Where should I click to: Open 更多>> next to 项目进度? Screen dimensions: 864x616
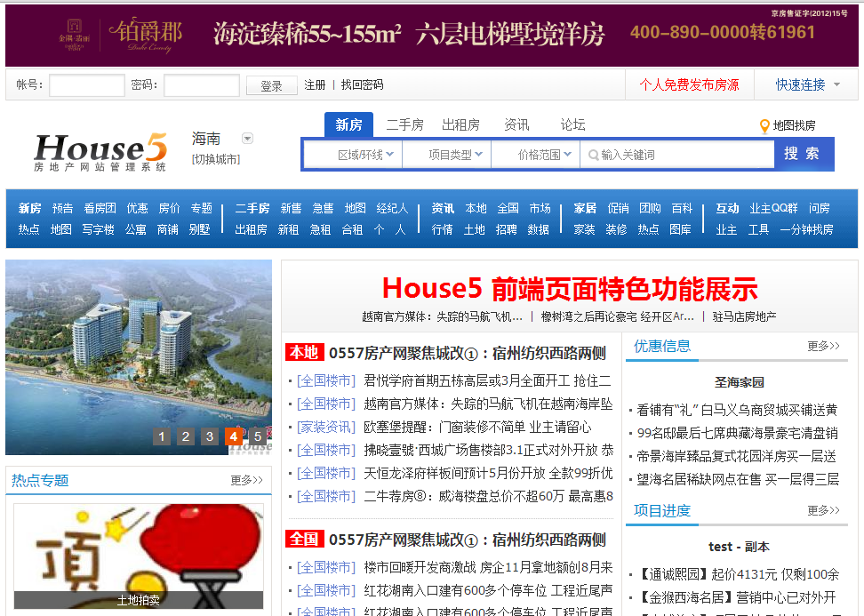(824, 511)
